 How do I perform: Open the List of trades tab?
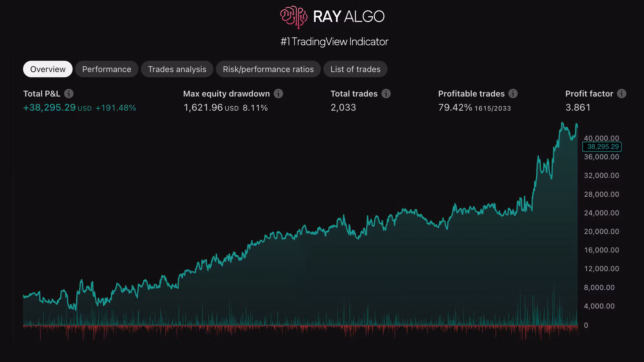356,69
